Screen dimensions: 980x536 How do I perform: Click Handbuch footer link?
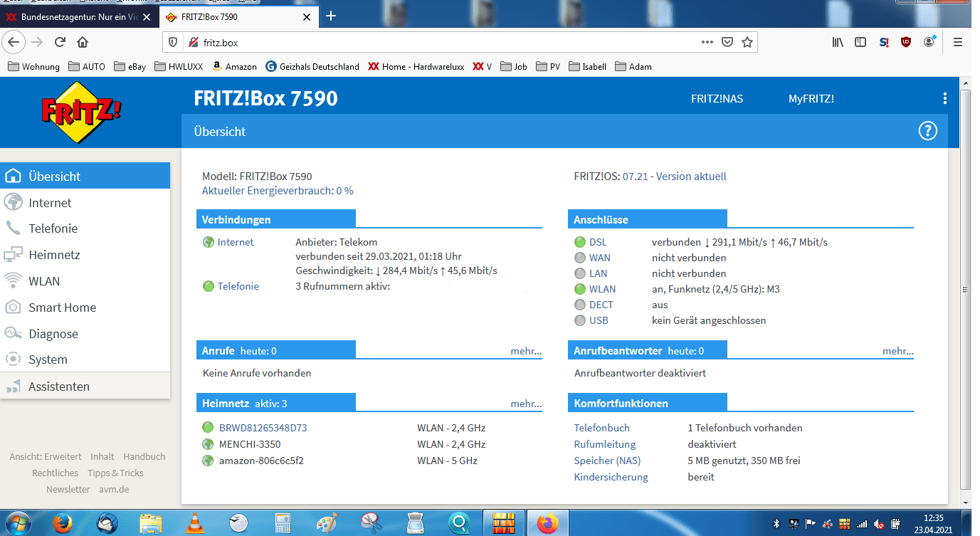(x=144, y=457)
